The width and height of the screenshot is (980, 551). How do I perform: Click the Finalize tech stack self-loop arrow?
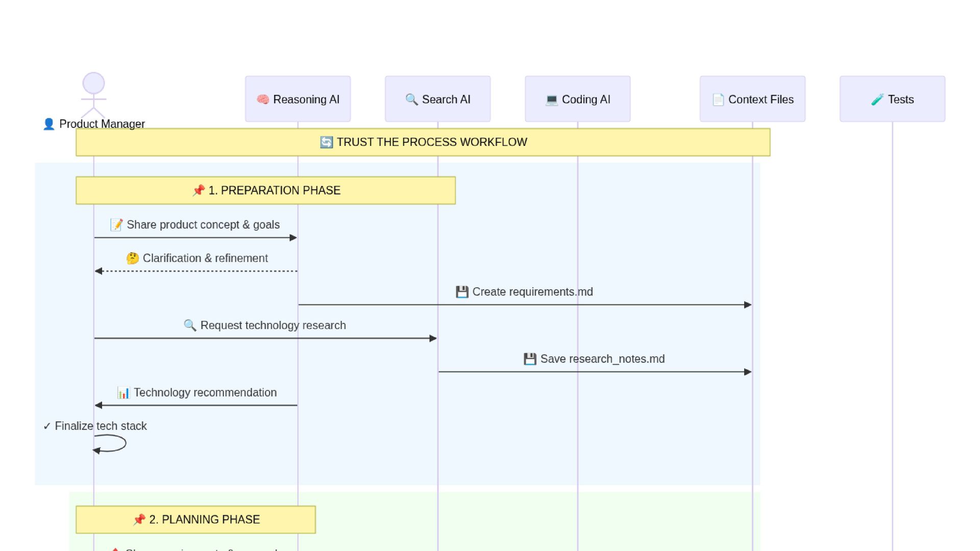coord(110,443)
